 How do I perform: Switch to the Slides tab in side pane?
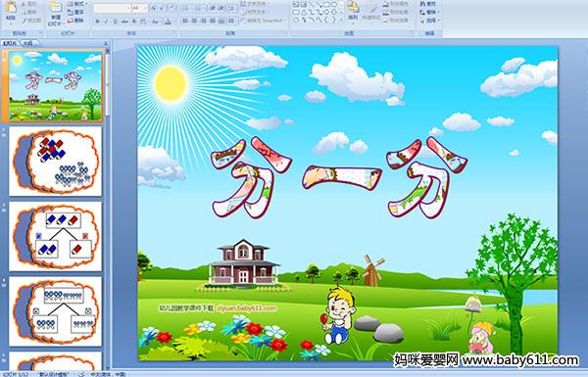(10, 43)
